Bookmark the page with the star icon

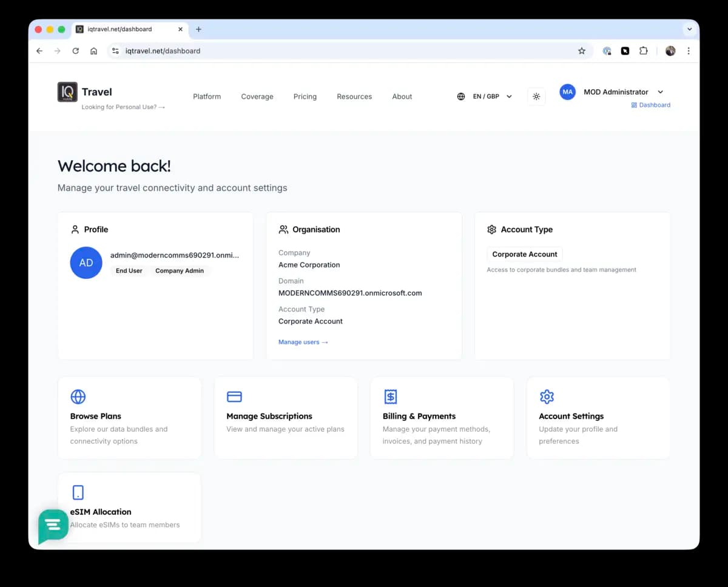[x=582, y=51]
